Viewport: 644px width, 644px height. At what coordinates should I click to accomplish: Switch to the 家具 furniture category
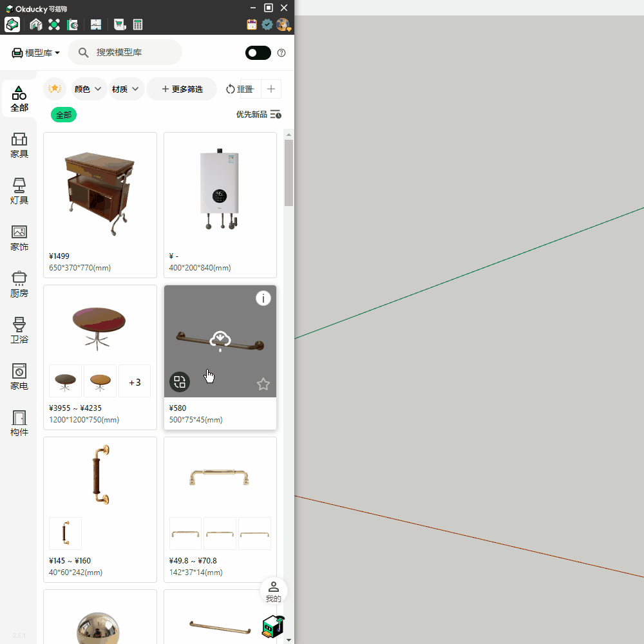[19, 146]
